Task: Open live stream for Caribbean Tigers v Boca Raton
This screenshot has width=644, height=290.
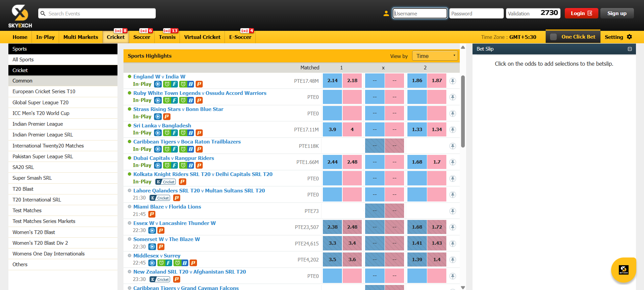Action: [x=158, y=149]
